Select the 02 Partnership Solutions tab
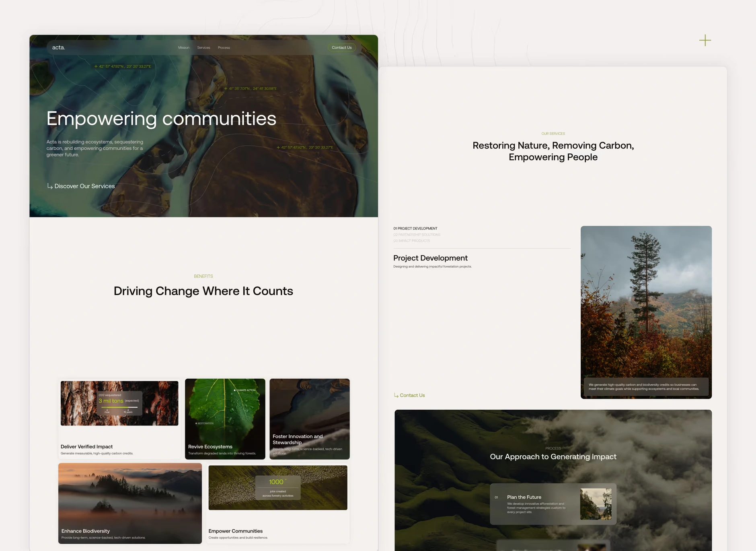This screenshot has width=756, height=551. coord(417,235)
